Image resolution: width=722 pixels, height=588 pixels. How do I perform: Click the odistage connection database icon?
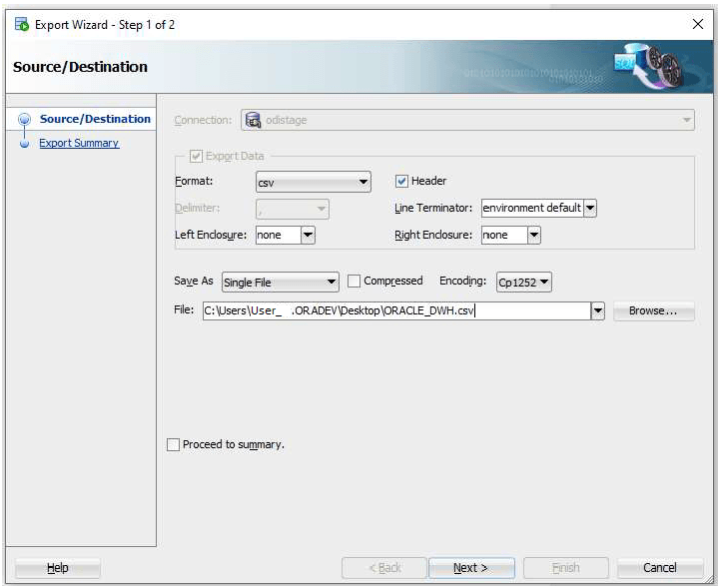click(x=253, y=120)
